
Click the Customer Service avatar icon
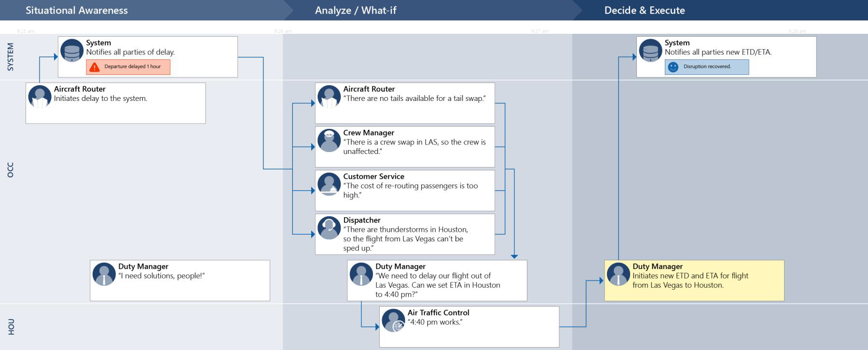(329, 184)
